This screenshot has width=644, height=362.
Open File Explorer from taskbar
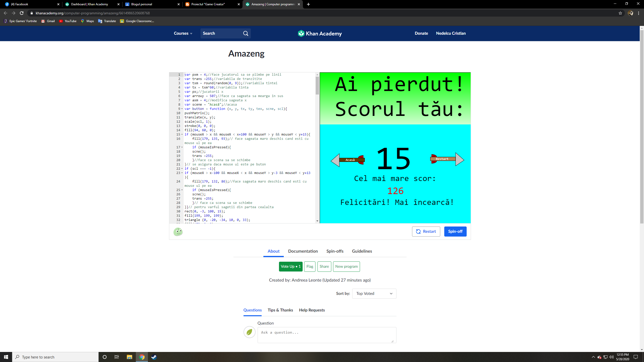129,357
